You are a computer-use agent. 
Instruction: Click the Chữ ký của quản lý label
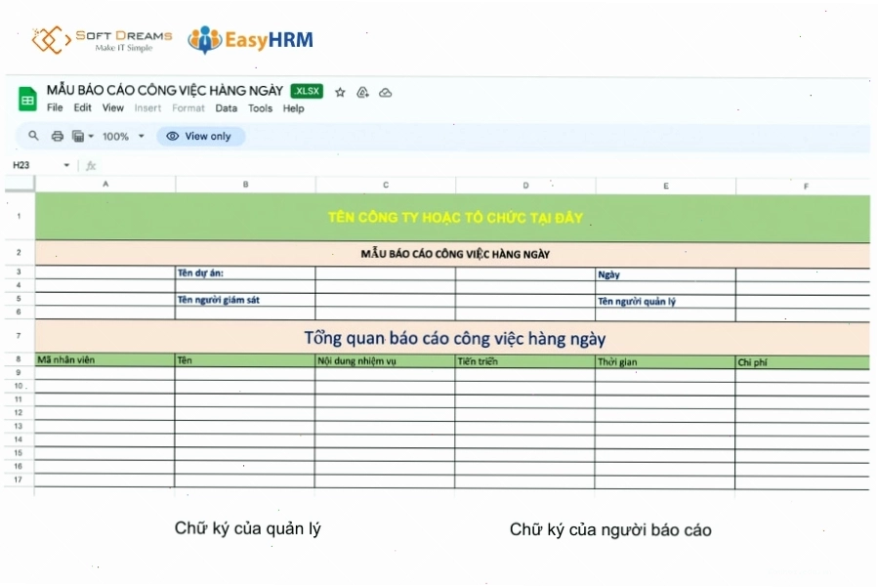[247, 528]
